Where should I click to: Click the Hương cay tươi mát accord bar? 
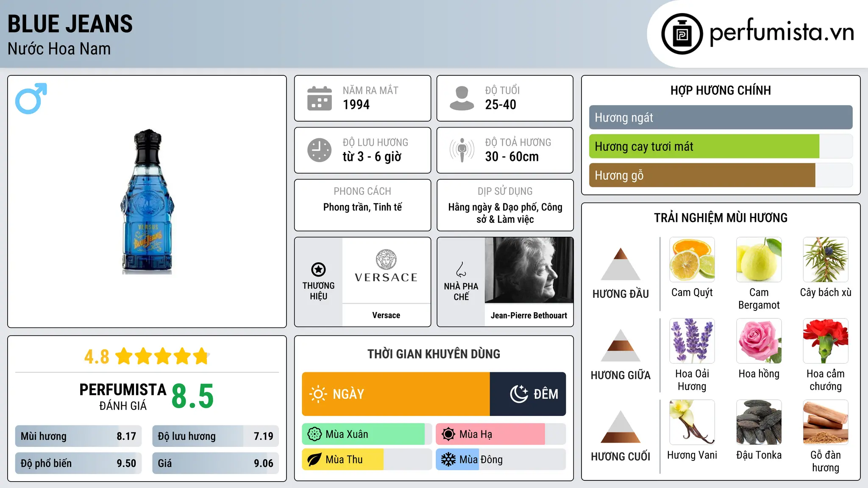tap(721, 146)
